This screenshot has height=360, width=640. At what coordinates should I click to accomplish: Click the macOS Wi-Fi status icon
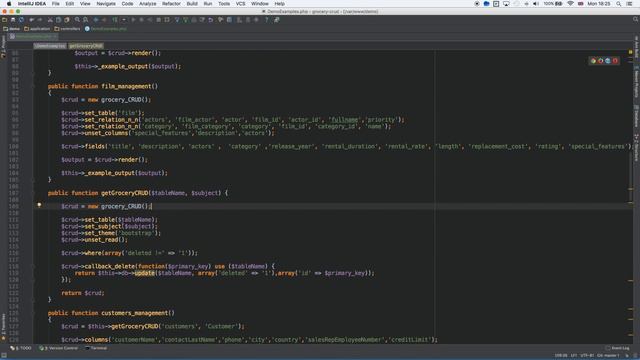[570, 4]
